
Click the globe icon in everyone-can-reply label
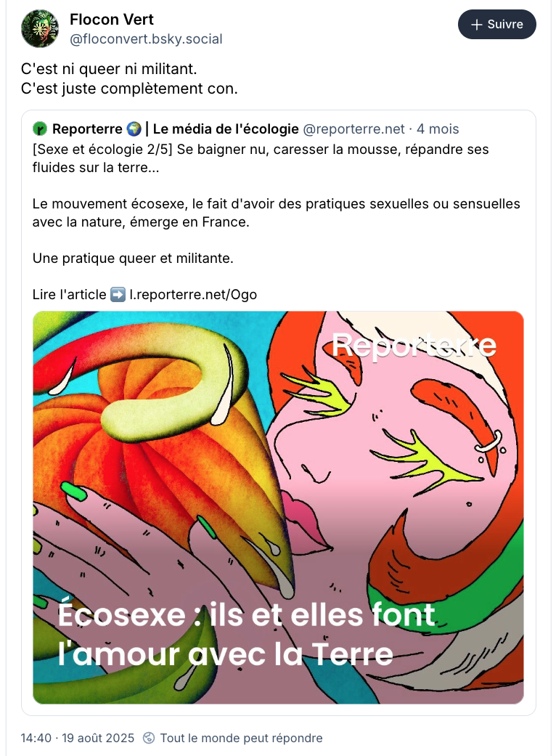pos(149,738)
